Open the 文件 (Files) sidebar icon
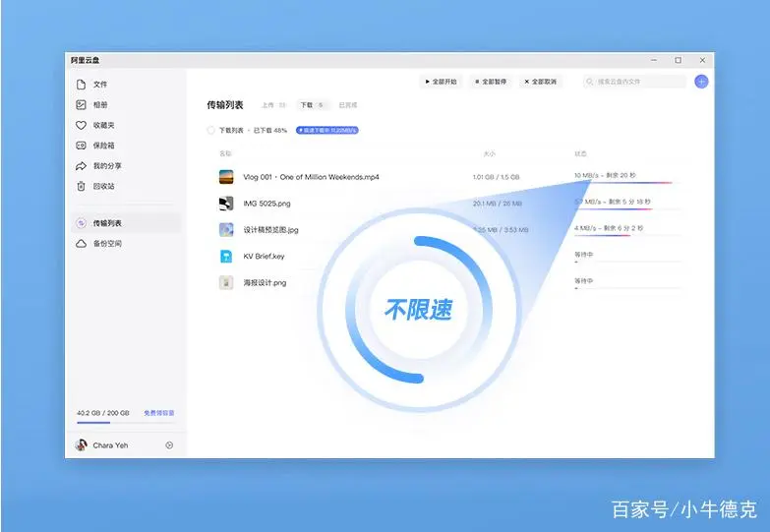 pyautogui.click(x=82, y=85)
